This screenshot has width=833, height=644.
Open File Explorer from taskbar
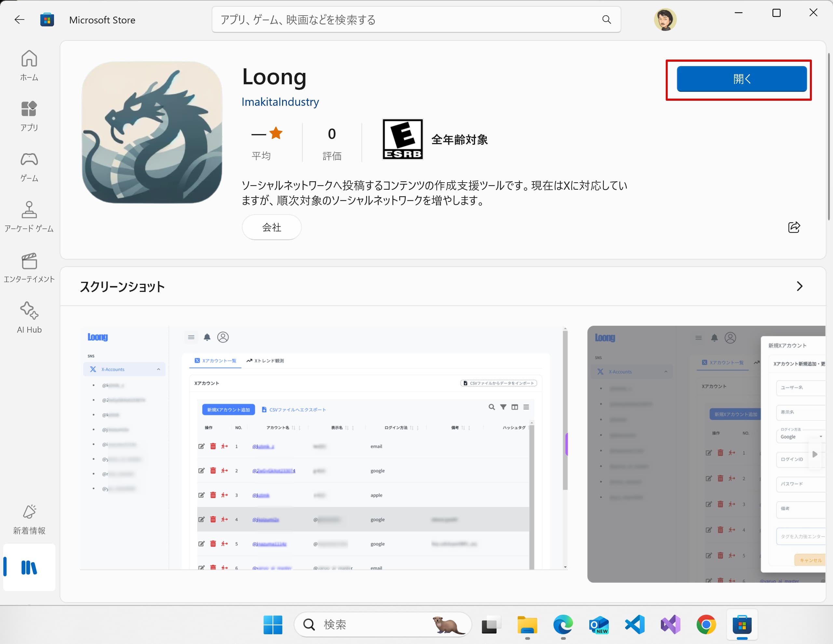coord(527,624)
